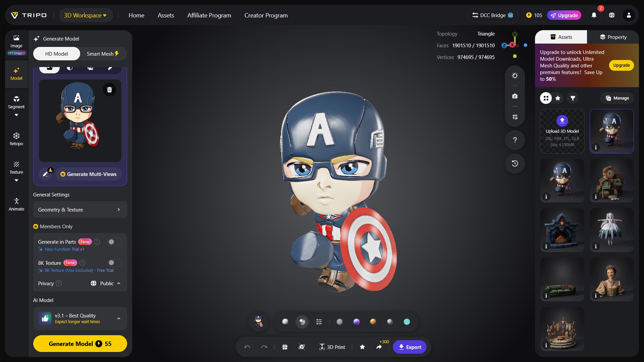Open the notifications bell

[594, 15]
